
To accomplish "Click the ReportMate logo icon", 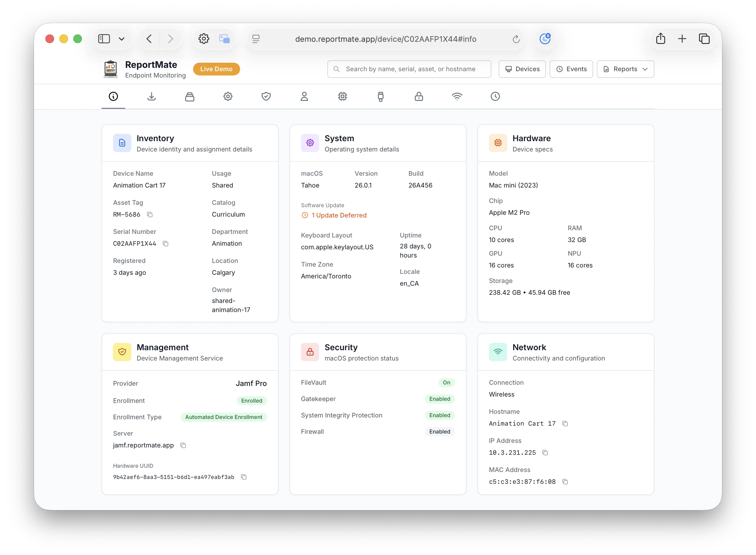I will tap(111, 69).
